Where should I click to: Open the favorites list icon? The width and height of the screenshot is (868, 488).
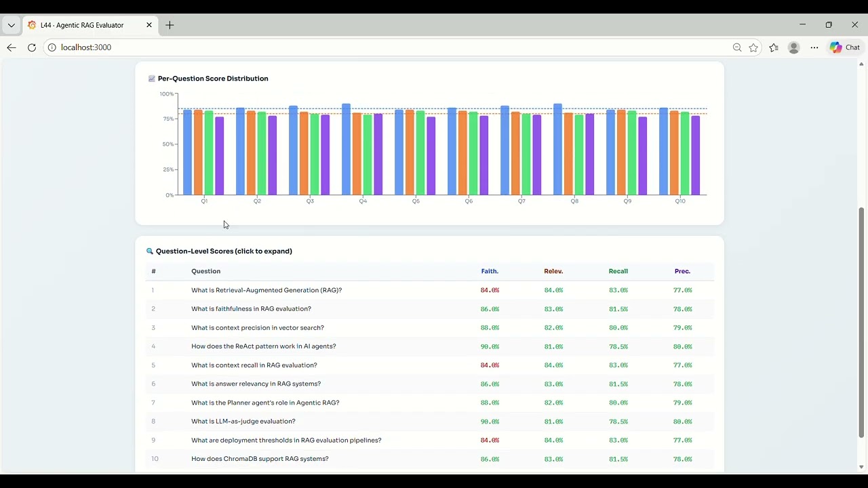[x=774, y=47]
